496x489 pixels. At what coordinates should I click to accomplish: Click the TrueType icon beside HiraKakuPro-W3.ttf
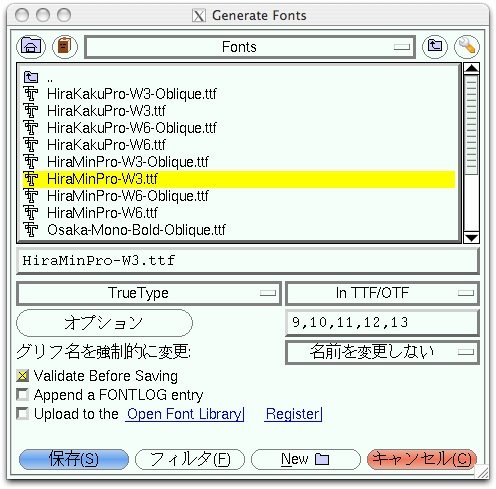pos(31,111)
